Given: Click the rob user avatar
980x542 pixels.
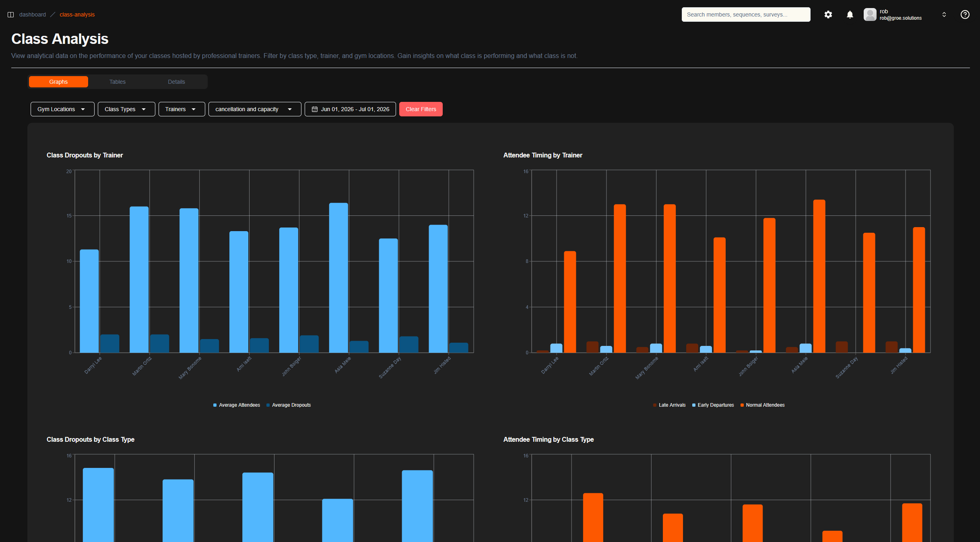Looking at the screenshot, I should [x=870, y=14].
